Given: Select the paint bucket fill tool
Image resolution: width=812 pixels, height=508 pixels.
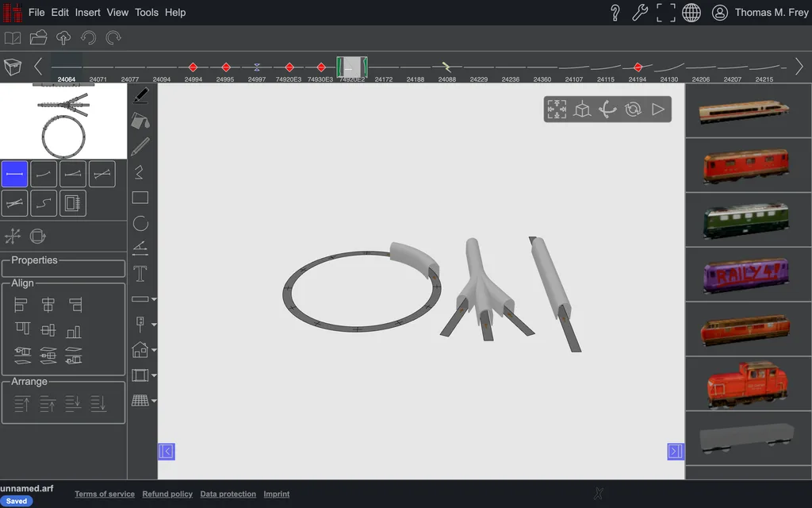Looking at the screenshot, I should 140,121.
